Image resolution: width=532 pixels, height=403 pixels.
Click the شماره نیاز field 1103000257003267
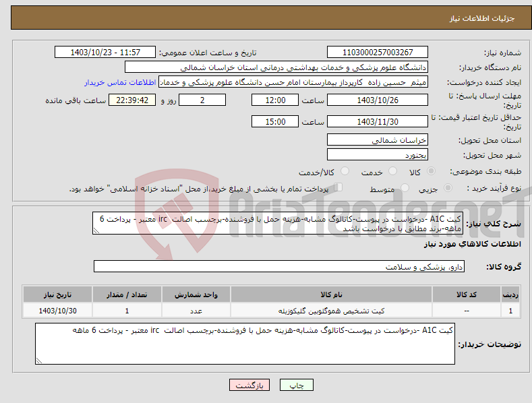point(378,53)
